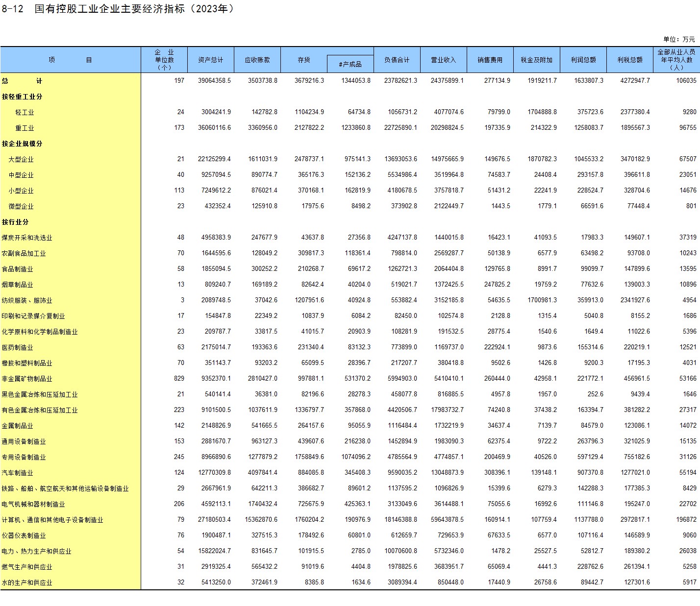Click the 水的生产和供应业 row label
The image size is (700, 606).
[27, 582]
